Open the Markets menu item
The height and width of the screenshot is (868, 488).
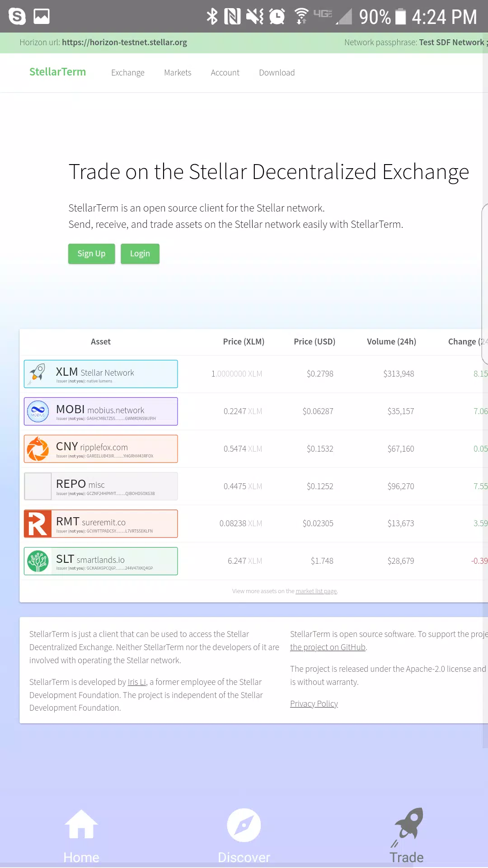[x=178, y=73]
